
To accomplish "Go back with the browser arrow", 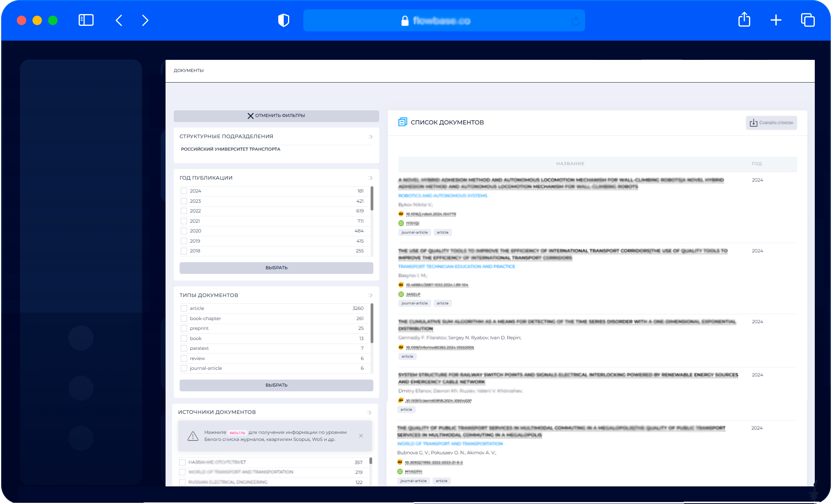I will (119, 20).
